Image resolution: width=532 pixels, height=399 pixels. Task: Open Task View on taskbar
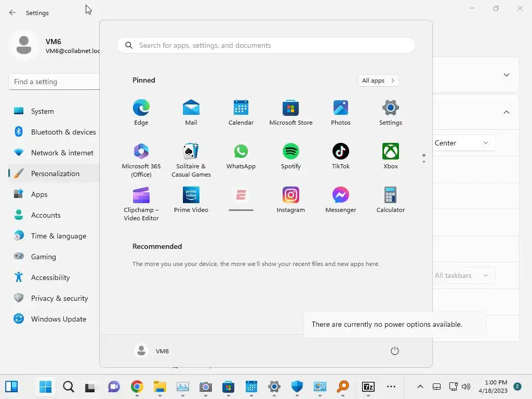90,387
